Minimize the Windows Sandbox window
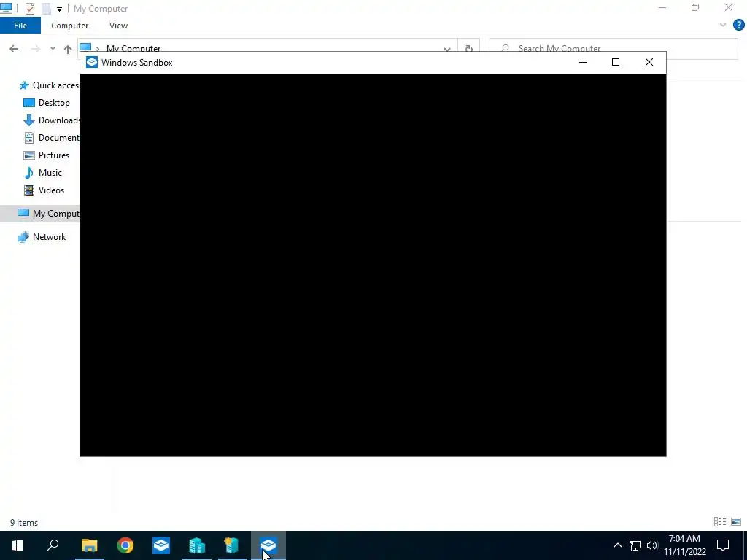The height and width of the screenshot is (560, 747). (x=583, y=63)
